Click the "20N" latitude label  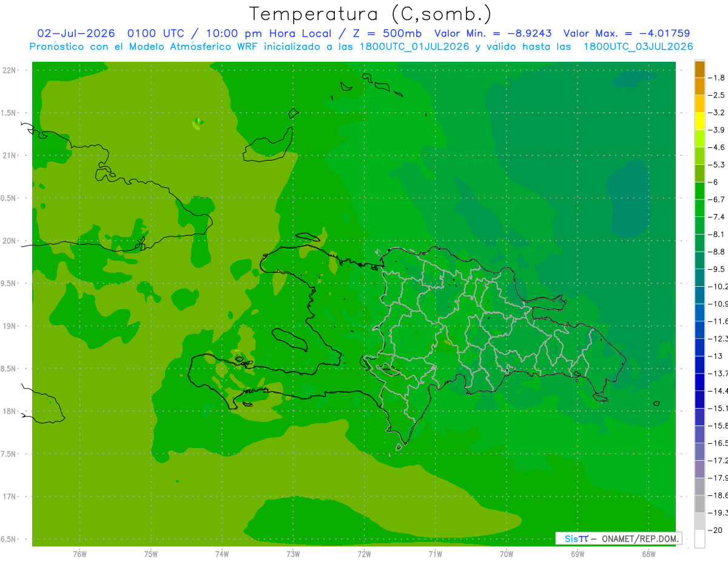pyautogui.click(x=10, y=241)
